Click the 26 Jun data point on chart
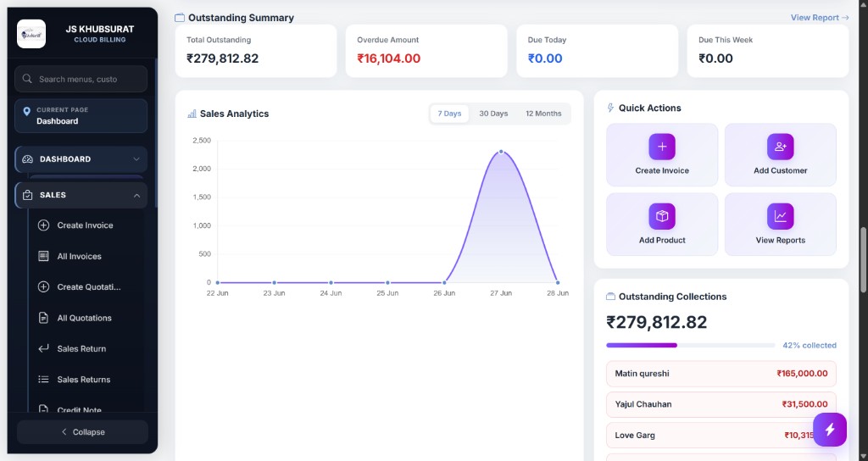The width and height of the screenshot is (868, 461). pyautogui.click(x=444, y=283)
